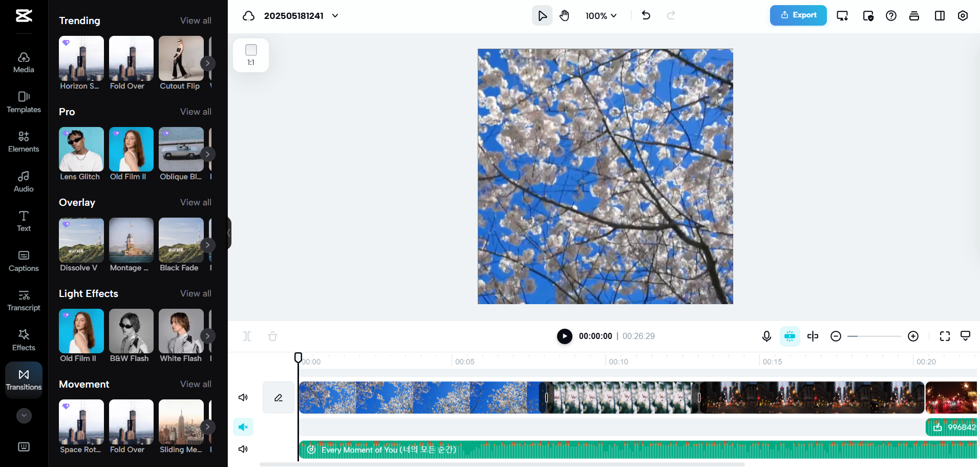Show next Overlay transitions with arrow
Screen dimensions: 980x467
207,245
